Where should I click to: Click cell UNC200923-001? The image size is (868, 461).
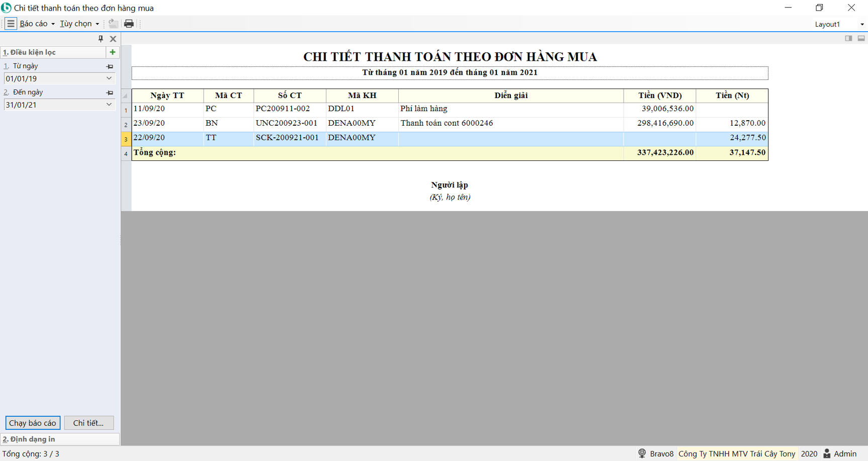tap(290, 124)
